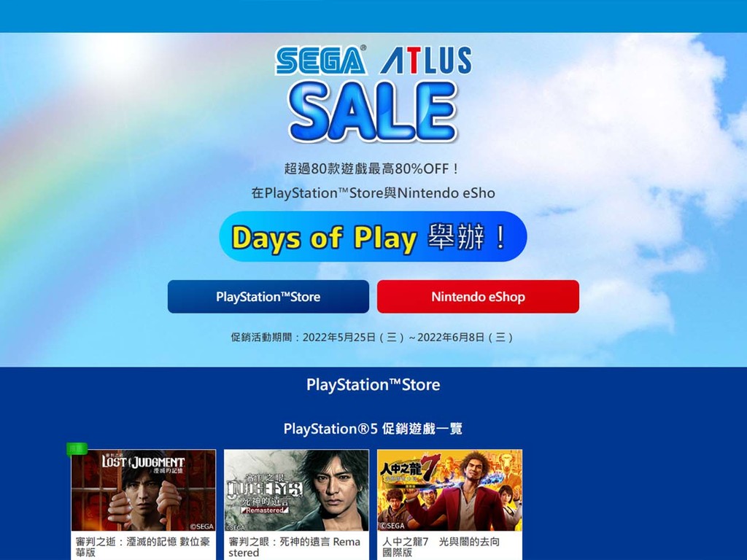
Task: Click the ATLUS logo
Action: tap(426, 60)
